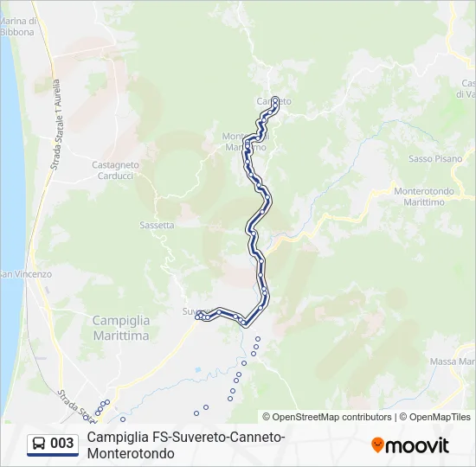476x467 pixels.
Task: Click the 003 route number badge
Action: click(x=53, y=445)
